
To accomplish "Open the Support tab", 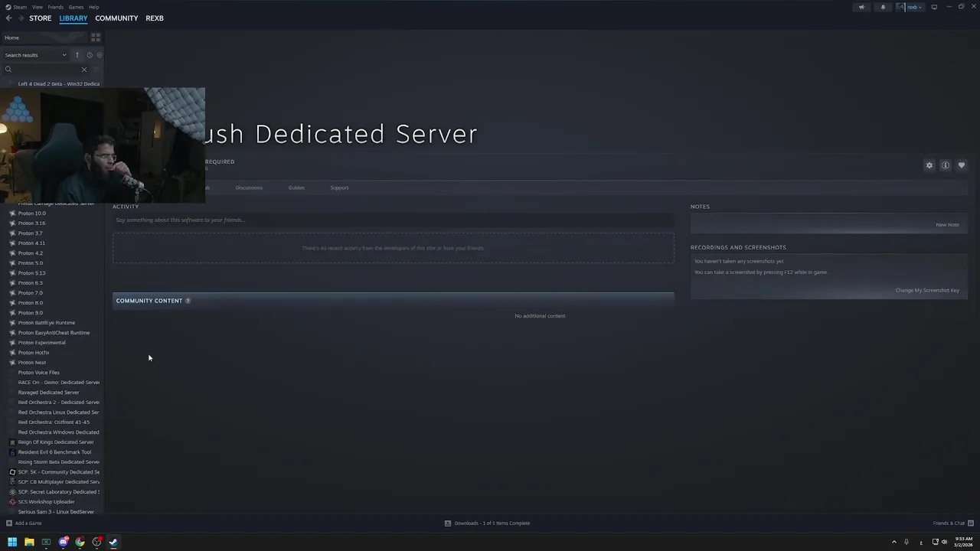I will tap(339, 187).
